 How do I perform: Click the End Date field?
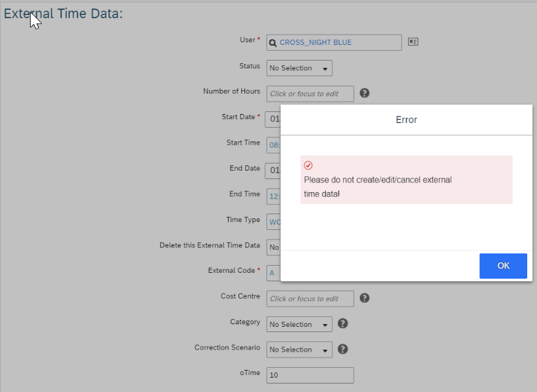click(273, 171)
